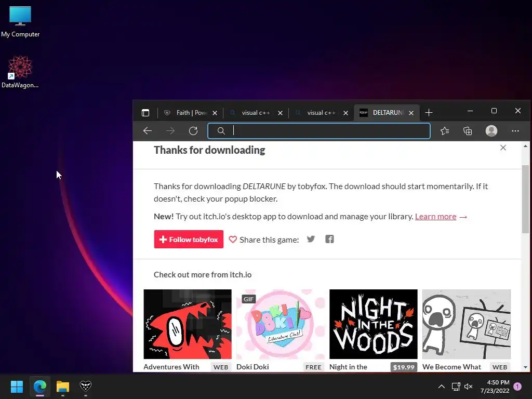Close the second visual c++ tab
The width and height of the screenshot is (532, 399).
coord(345,113)
